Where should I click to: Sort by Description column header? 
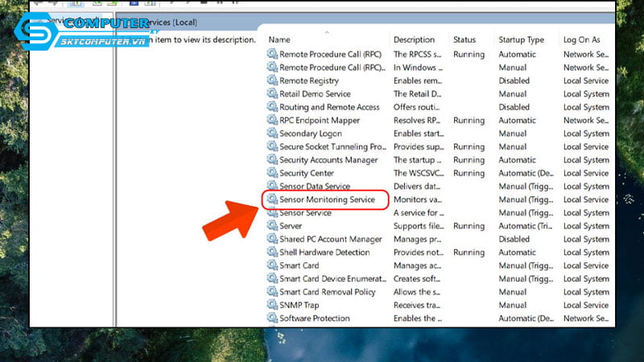pyautogui.click(x=414, y=39)
